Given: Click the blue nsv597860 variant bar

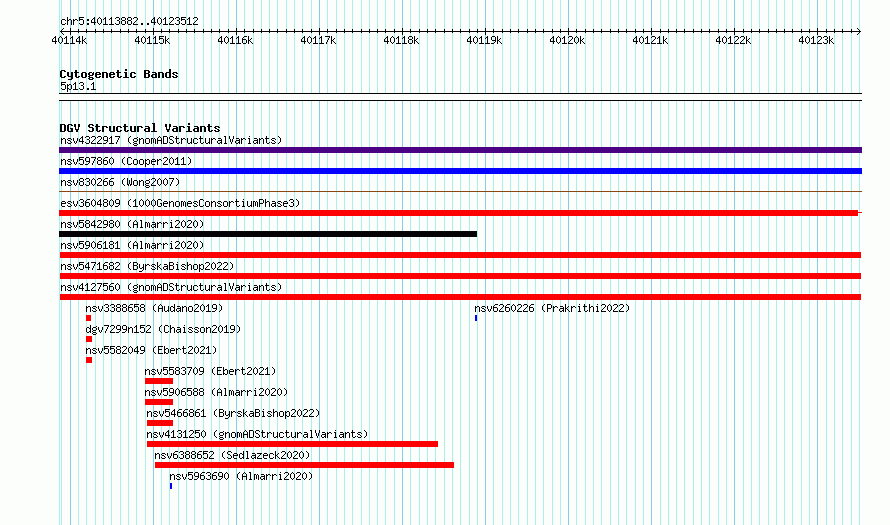Looking at the screenshot, I should click(x=460, y=171).
